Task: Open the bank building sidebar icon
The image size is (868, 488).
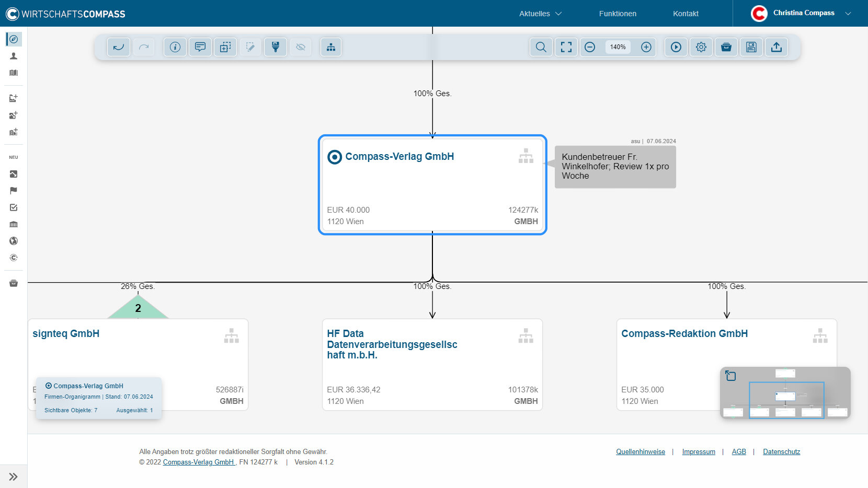Action: 14,224
